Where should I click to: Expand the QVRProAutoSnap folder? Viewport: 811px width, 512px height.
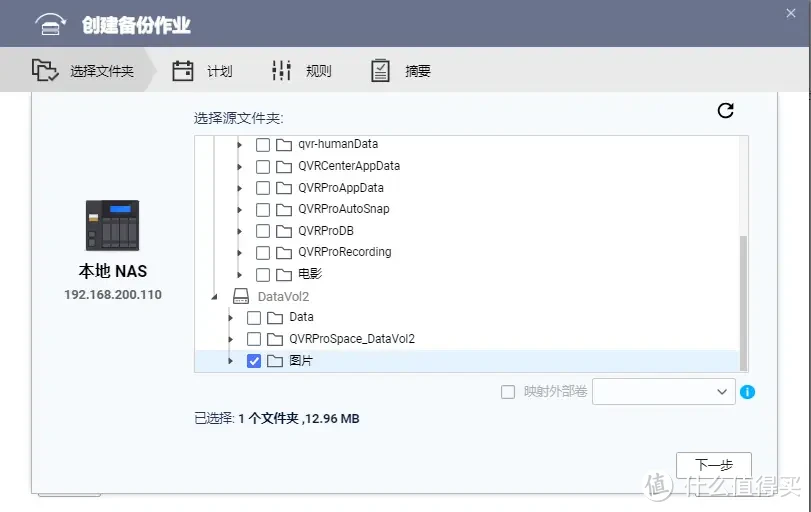pos(239,209)
